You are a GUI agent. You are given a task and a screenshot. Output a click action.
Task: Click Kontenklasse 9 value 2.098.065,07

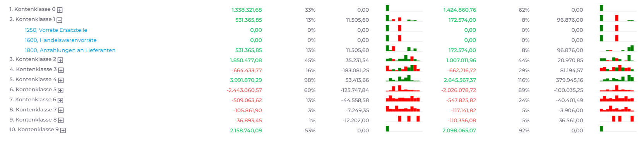pyautogui.click(x=459, y=130)
